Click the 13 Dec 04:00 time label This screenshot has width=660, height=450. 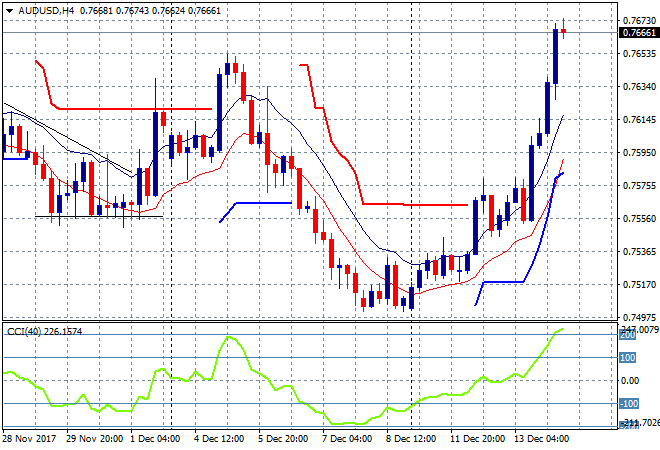tap(541, 439)
